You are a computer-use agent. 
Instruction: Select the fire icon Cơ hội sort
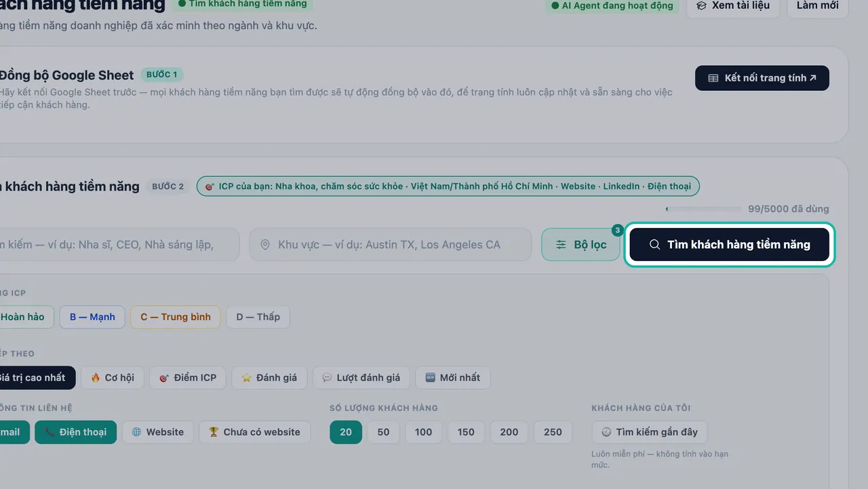point(96,378)
